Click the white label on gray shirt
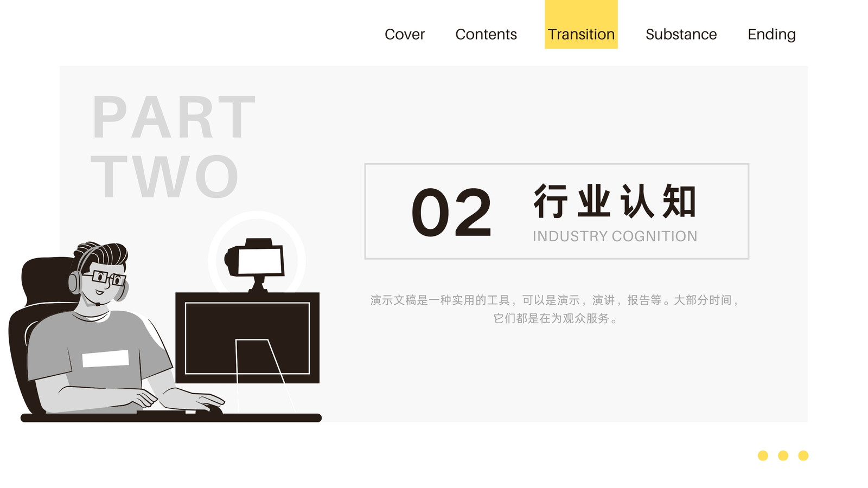The width and height of the screenshot is (868, 488). [105, 358]
